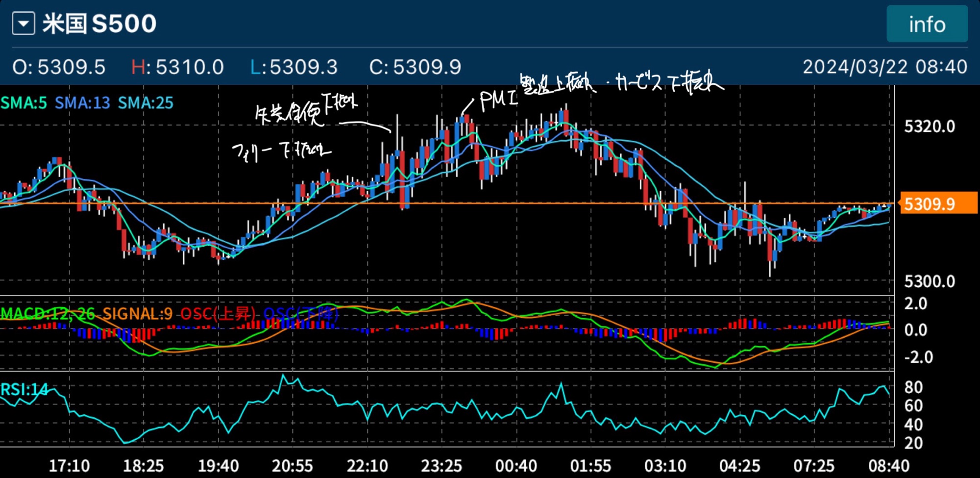The height and width of the screenshot is (478, 980).
Task: Click the close price C: 5309.9 value
Action: [x=415, y=67]
